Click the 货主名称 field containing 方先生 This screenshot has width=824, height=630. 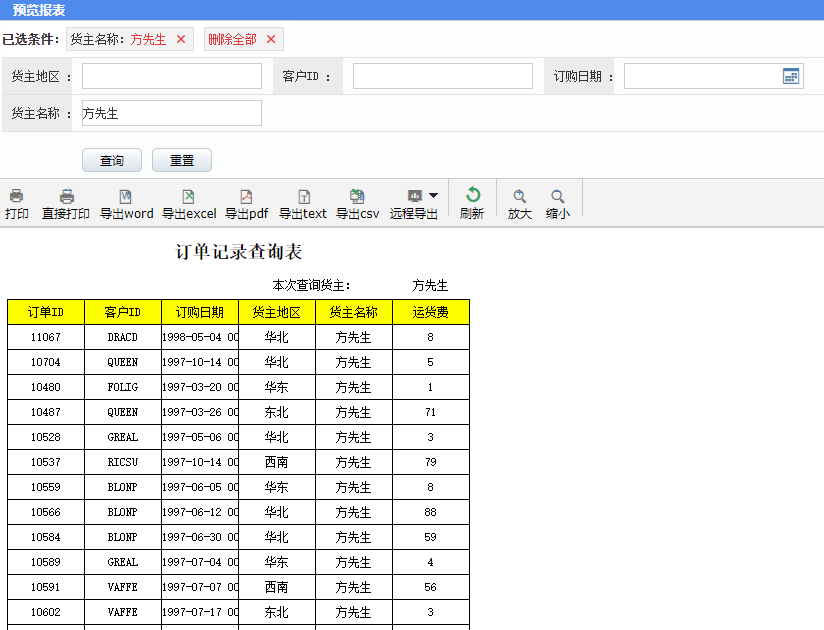pos(172,113)
